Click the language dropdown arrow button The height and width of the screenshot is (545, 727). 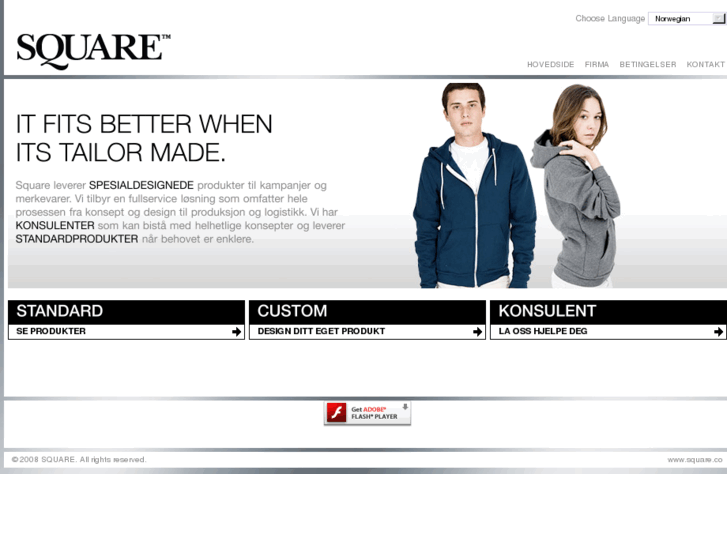coord(719,19)
